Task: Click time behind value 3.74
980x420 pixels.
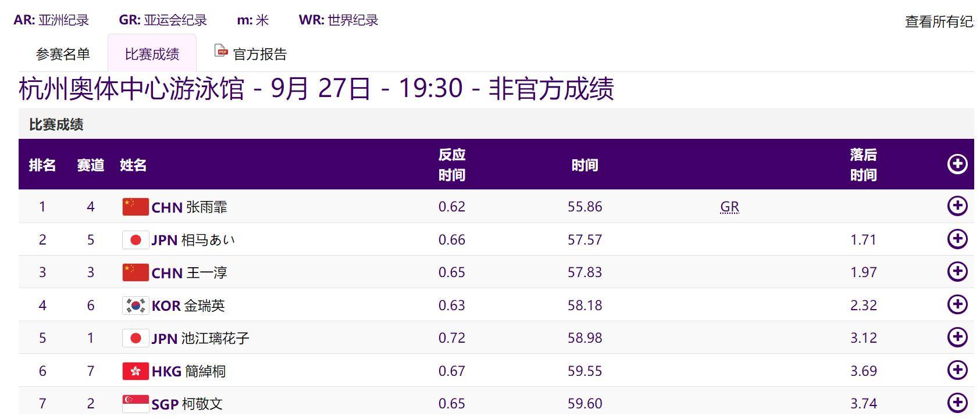Action: point(863,404)
